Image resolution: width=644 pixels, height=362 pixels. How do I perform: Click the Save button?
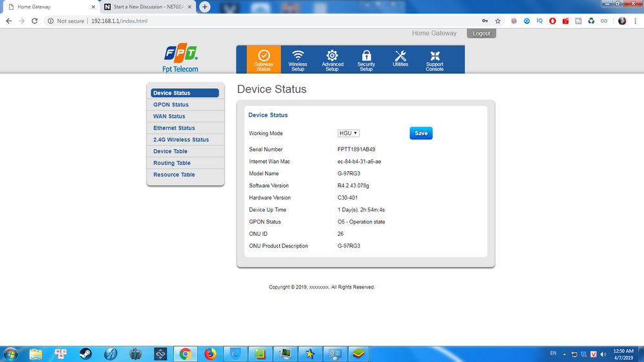[421, 133]
